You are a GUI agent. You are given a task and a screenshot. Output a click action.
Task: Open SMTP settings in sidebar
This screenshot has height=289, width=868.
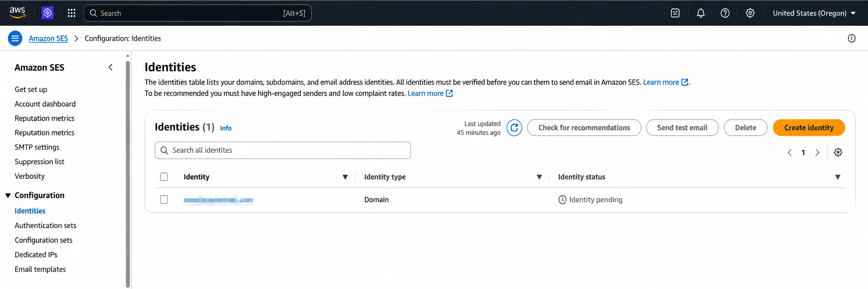pyautogui.click(x=37, y=147)
